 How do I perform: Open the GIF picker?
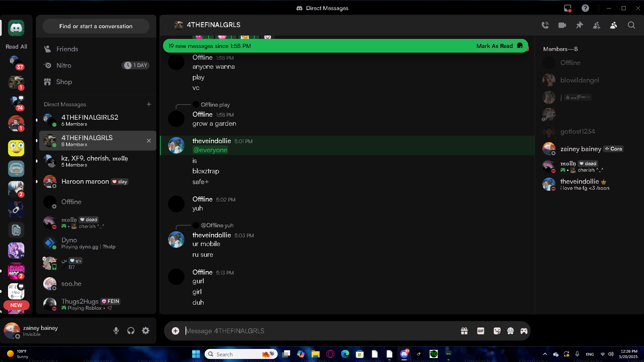[x=481, y=331]
